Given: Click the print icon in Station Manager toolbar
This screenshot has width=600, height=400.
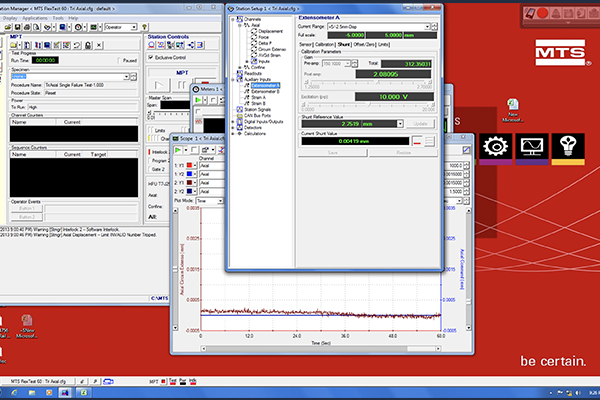Looking at the screenshot, I should click(x=27, y=27).
